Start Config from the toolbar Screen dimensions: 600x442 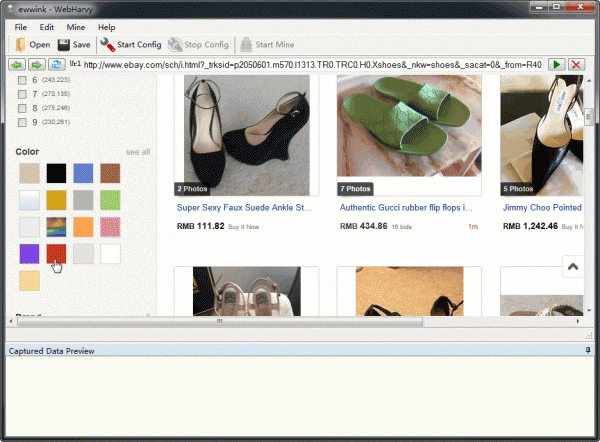click(x=131, y=45)
